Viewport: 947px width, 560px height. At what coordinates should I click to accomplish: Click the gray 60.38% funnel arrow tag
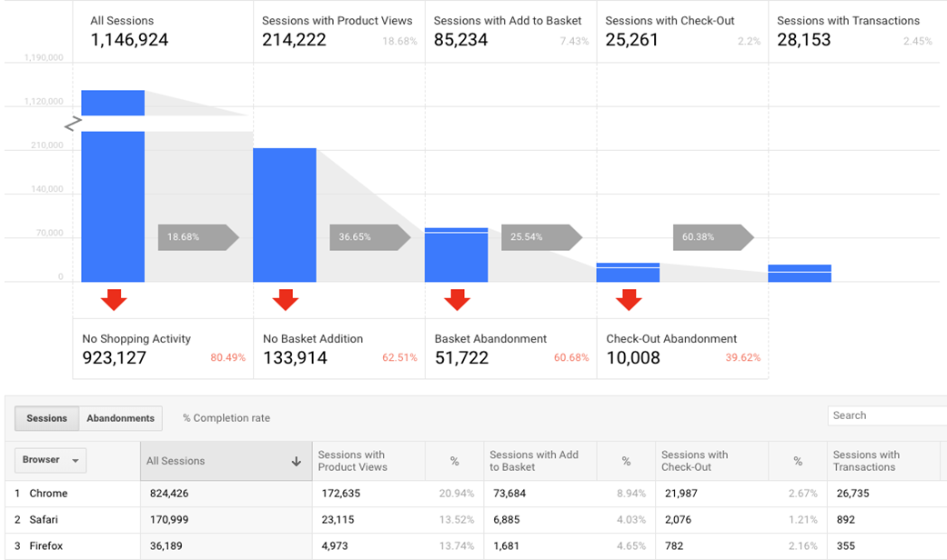tap(714, 237)
